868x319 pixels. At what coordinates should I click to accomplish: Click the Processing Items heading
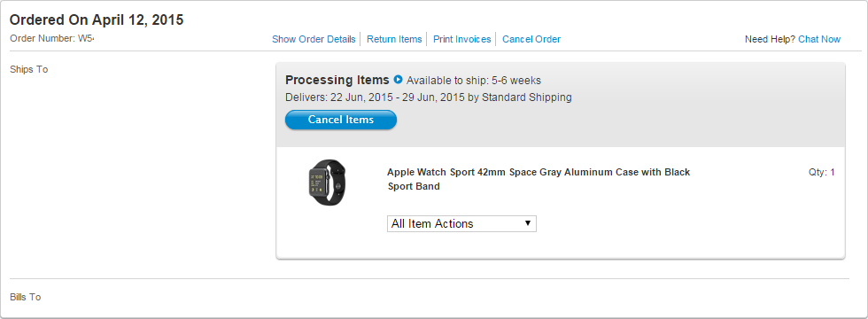[x=337, y=80]
